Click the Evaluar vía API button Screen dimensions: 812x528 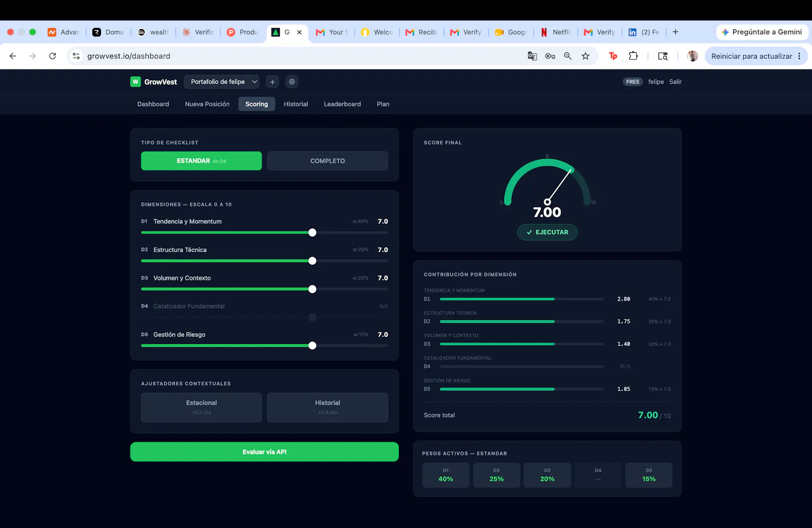pos(264,452)
